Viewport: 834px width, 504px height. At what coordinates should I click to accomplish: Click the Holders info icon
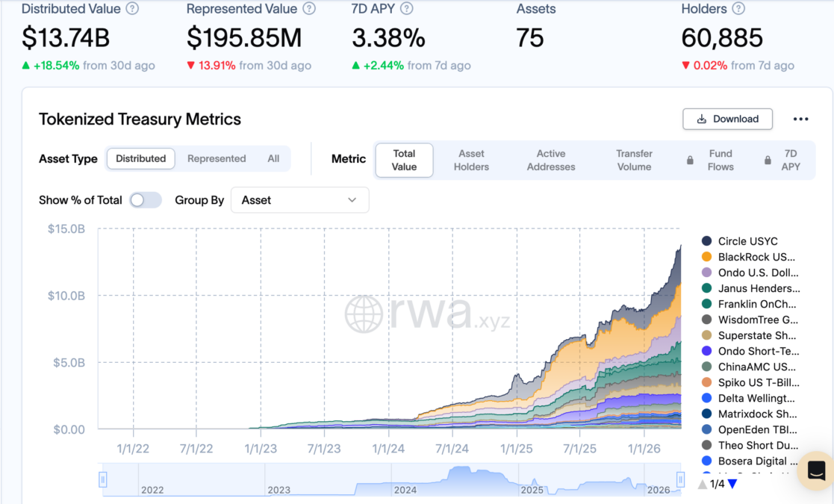click(x=738, y=9)
